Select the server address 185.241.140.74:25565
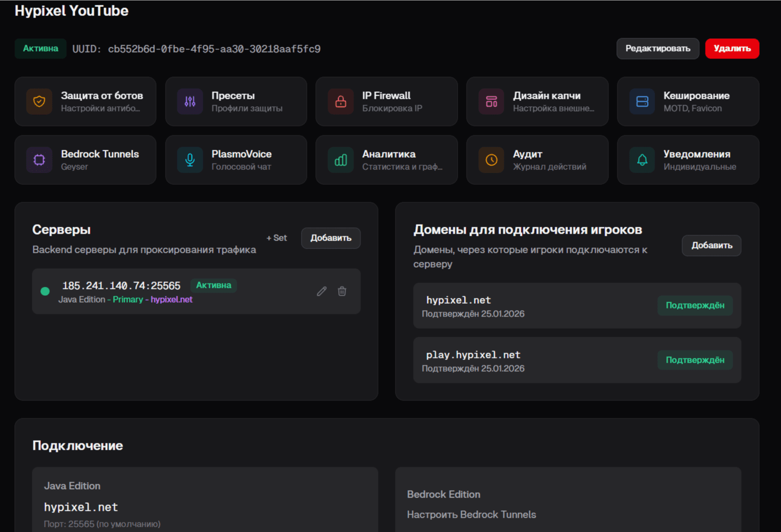The height and width of the screenshot is (532, 781). point(122,286)
